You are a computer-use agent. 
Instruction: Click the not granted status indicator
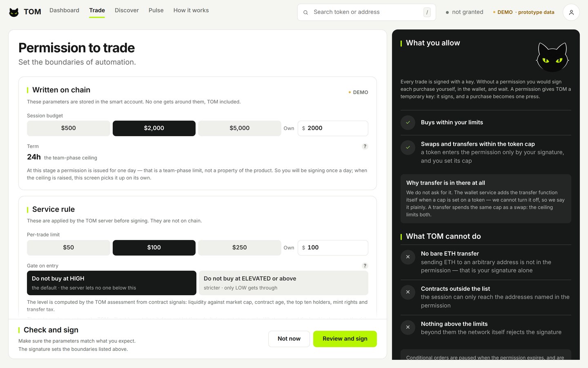[x=464, y=12]
